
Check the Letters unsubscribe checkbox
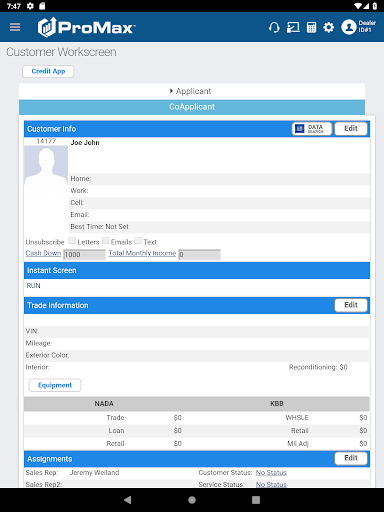point(72,241)
